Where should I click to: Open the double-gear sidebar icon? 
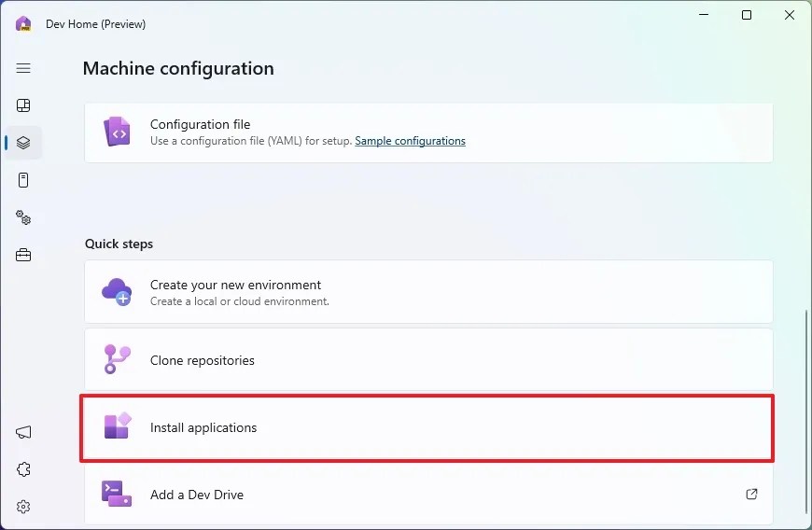(x=23, y=217)
